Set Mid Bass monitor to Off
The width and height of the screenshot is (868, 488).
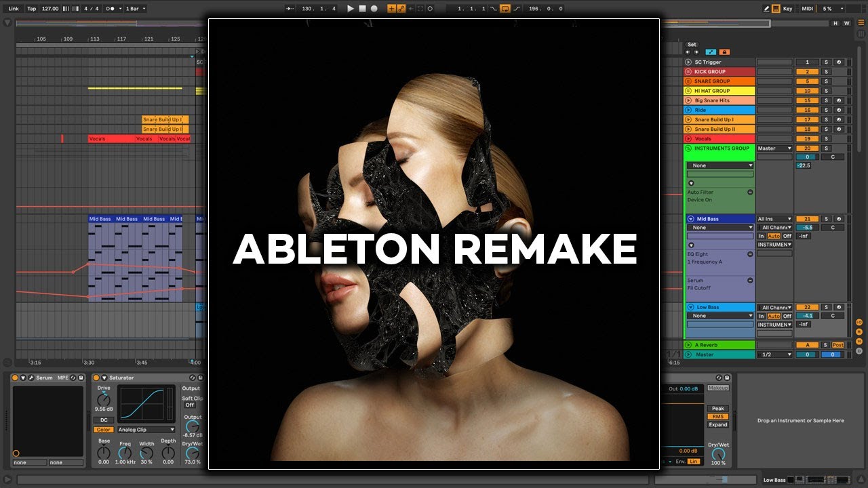click(x=787, y=236)
